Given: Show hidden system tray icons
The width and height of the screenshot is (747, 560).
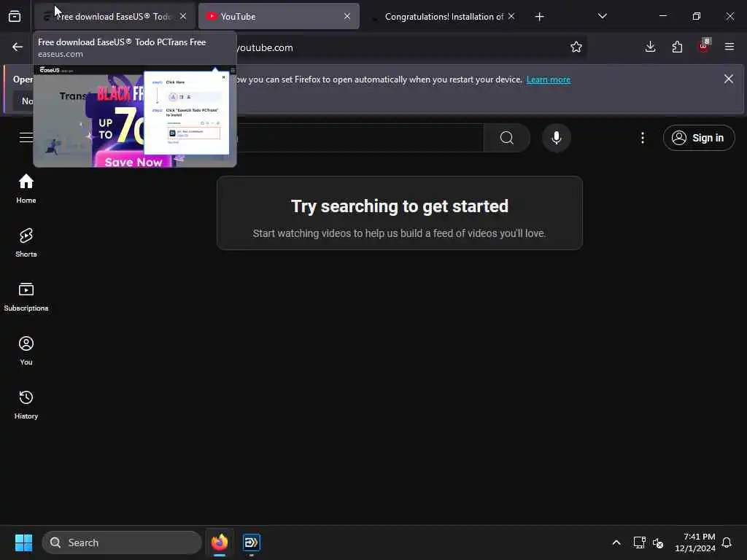Looking at the screenshot, I should pos(616,542).
